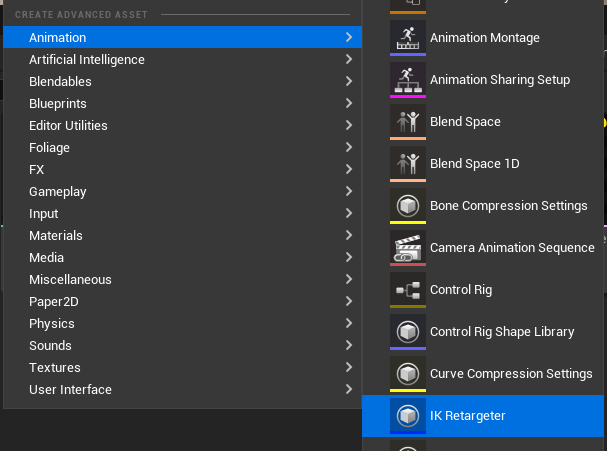This screenshot has width=607, height=451.
Task: Expand the FX submenu arrow
Action: tap(349, 169)
